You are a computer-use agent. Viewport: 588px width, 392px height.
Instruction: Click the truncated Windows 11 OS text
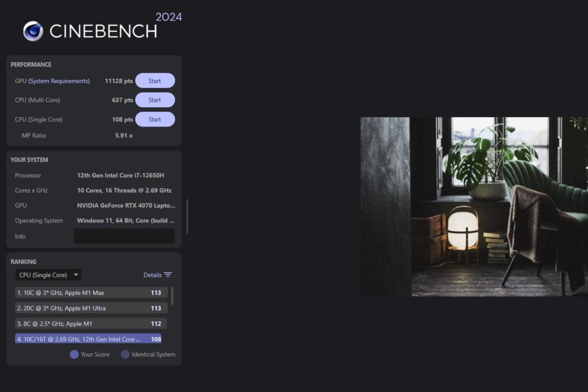125,221
